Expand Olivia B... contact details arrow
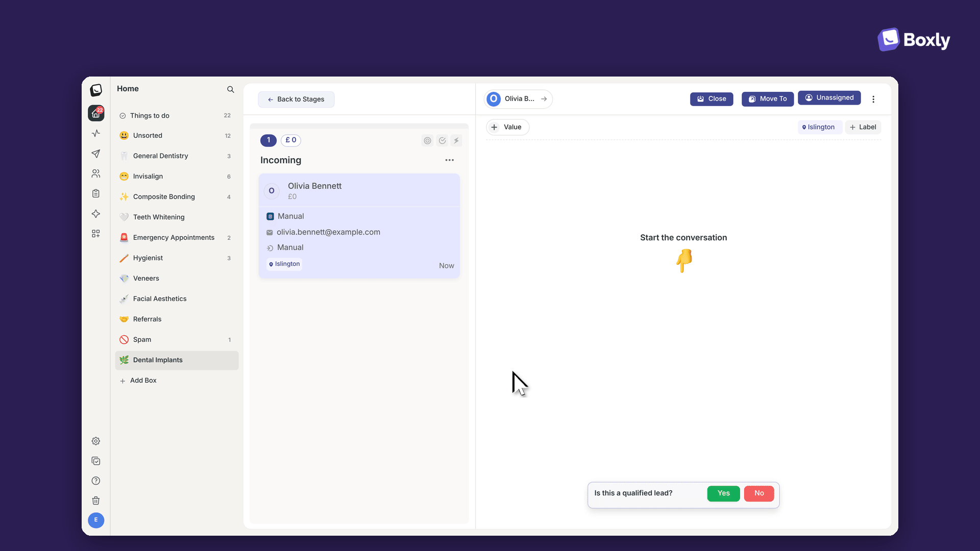 click(x=544, y=99)
